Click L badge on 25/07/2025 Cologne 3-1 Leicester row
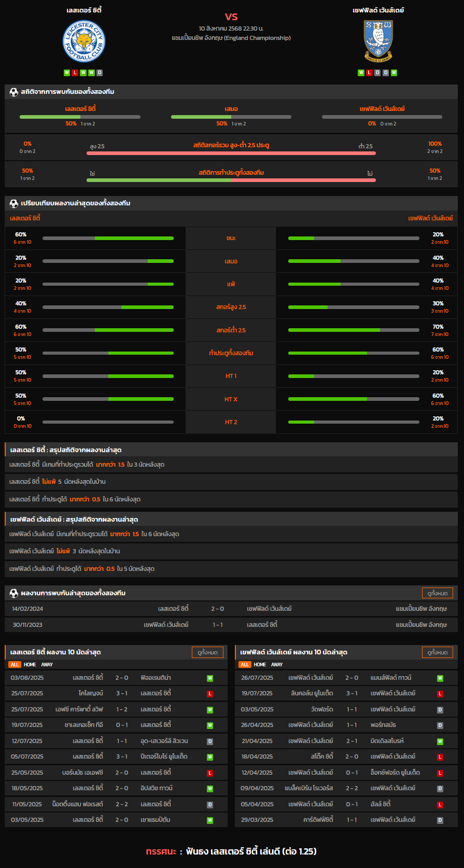 210,694
